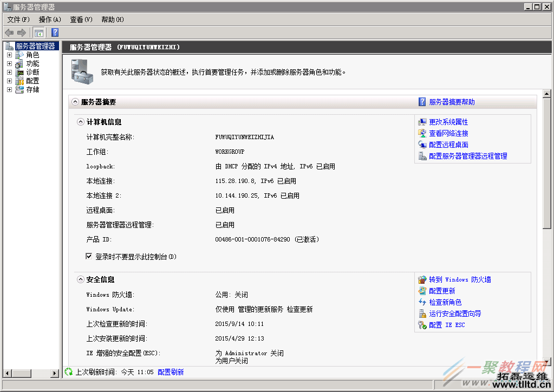This screenshot has height=392, width=554.
Task: Click the 诊断 node icon in tree
Action: [19, 72]
